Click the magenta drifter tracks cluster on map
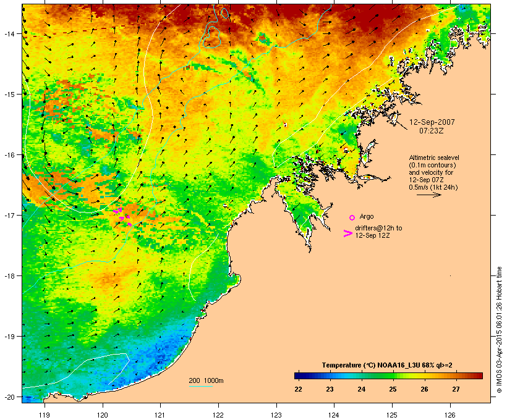The width and height of the screenshot is (507, 420). point(123,216)
